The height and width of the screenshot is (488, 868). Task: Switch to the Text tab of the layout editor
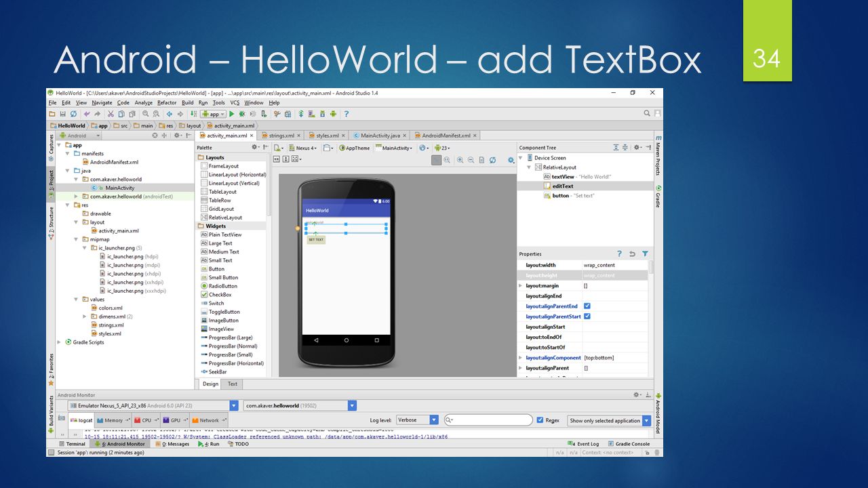233,384
